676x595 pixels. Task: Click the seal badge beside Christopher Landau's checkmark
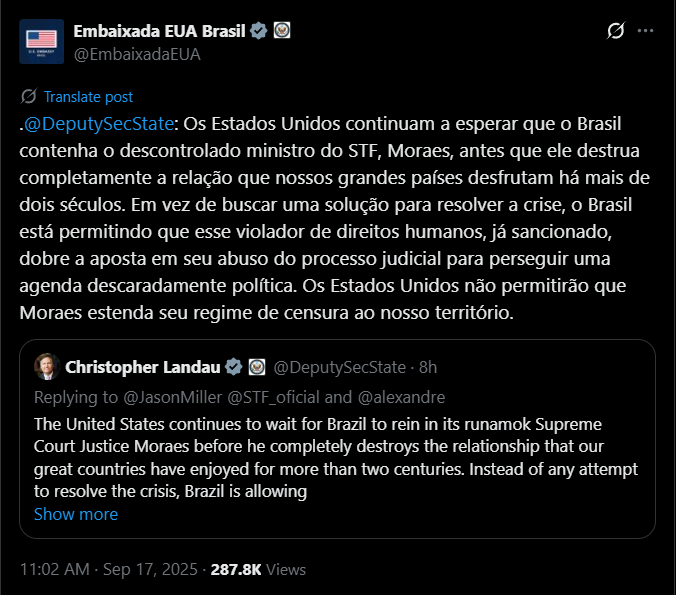(256, 366)
